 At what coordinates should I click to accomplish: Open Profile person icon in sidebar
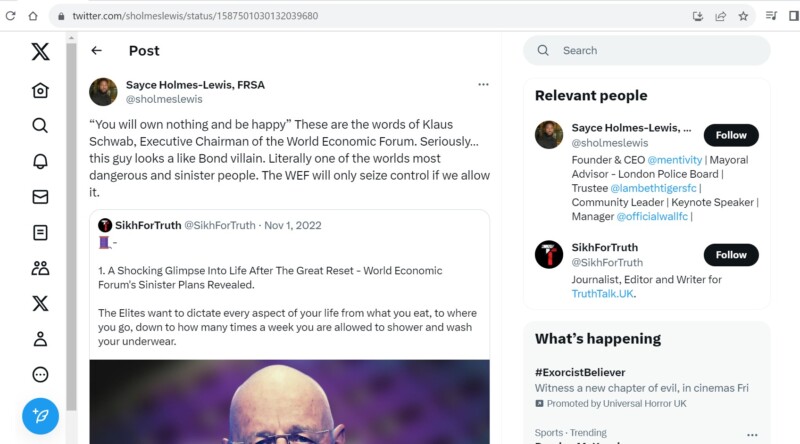[40, 339]
